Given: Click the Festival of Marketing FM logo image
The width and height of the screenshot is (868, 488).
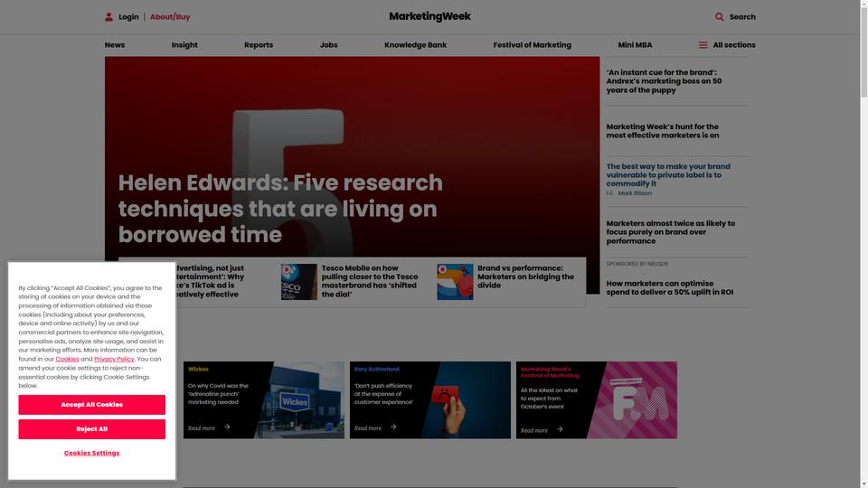Looking at the screenshot, I should pyautogui.click(x=639, y=400).
